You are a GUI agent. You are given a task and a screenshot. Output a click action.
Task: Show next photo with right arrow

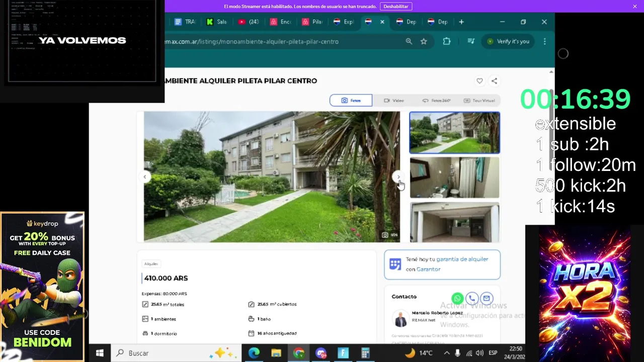tap(398, 176)
